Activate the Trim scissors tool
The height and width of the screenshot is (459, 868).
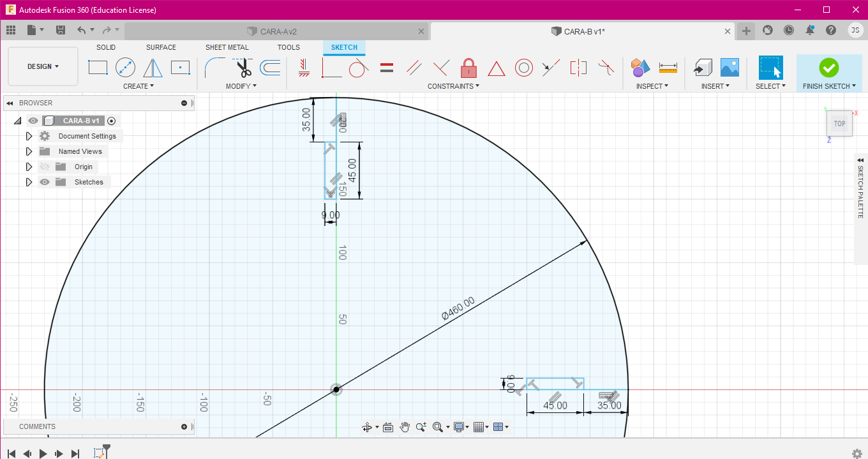(x=243, y=68)
